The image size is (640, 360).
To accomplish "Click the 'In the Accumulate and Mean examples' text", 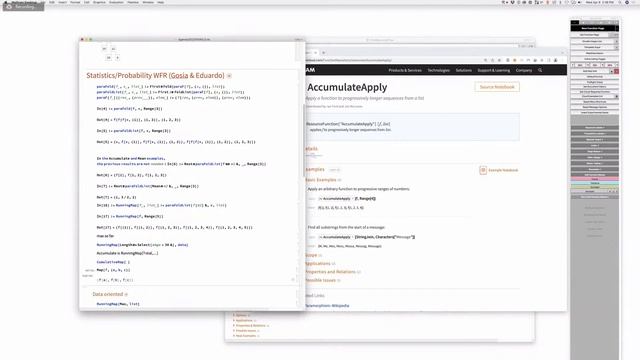I will coord(131,158).
